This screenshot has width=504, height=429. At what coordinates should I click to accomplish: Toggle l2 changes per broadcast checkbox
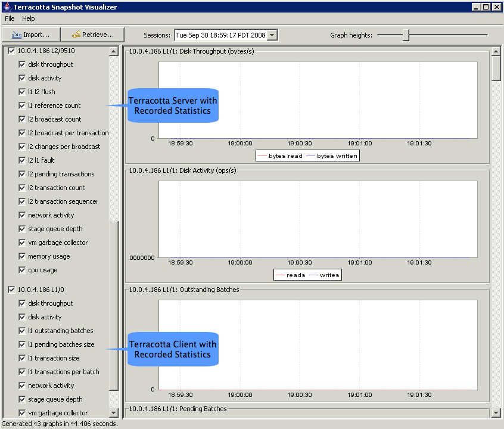tap(22, 147)
